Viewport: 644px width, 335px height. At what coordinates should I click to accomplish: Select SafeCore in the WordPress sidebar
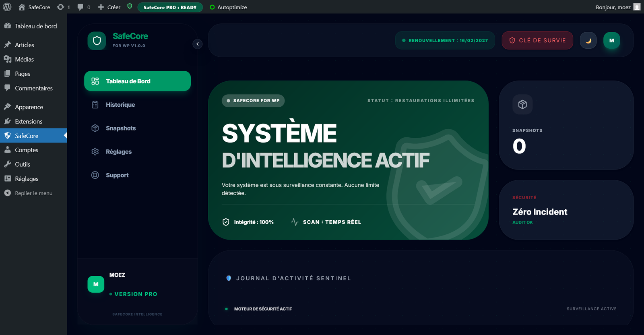pos(33,136)
